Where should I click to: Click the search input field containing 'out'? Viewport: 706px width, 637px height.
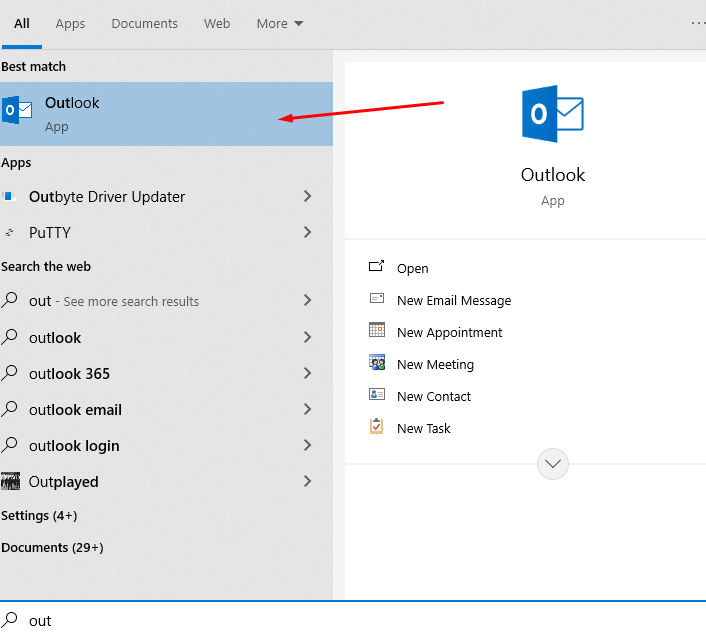coord(353,620)
